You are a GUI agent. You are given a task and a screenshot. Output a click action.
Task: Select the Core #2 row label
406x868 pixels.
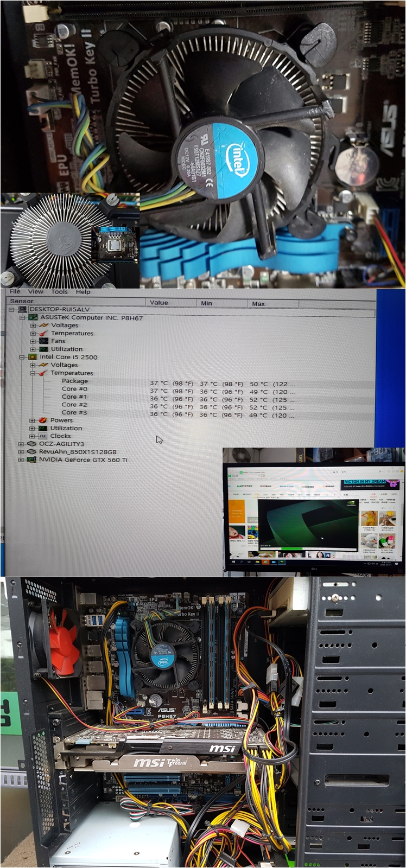pyautogui.click(x=74, y=405)
